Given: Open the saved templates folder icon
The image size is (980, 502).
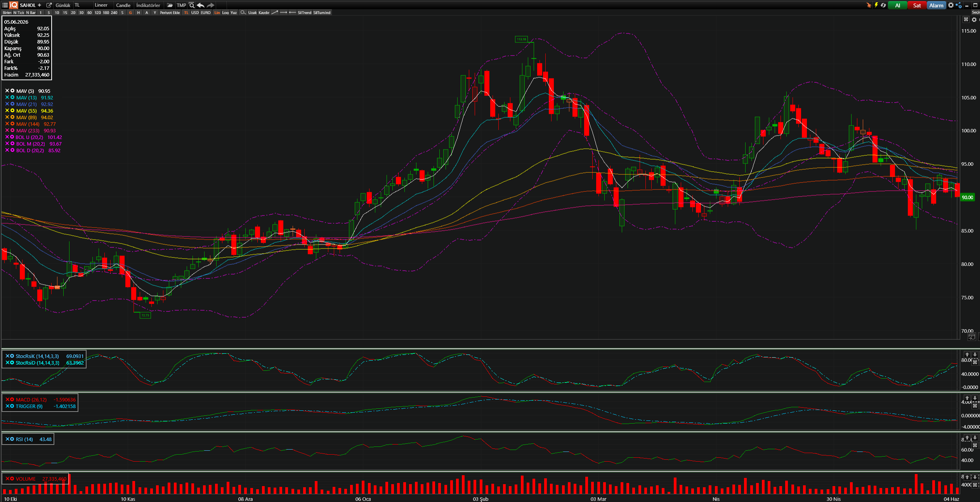Looking at the screenshot, I should (170, 5).
